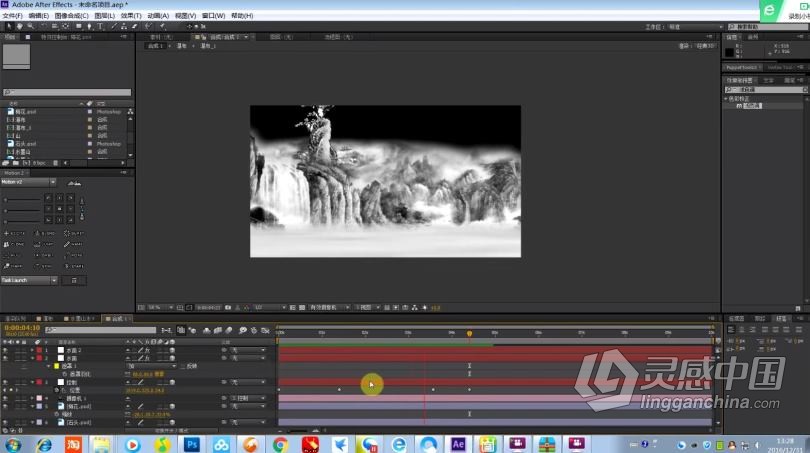Click the left-align paragraph icon
This screenshot has width=810, height=453.
(x=731, y=330)
